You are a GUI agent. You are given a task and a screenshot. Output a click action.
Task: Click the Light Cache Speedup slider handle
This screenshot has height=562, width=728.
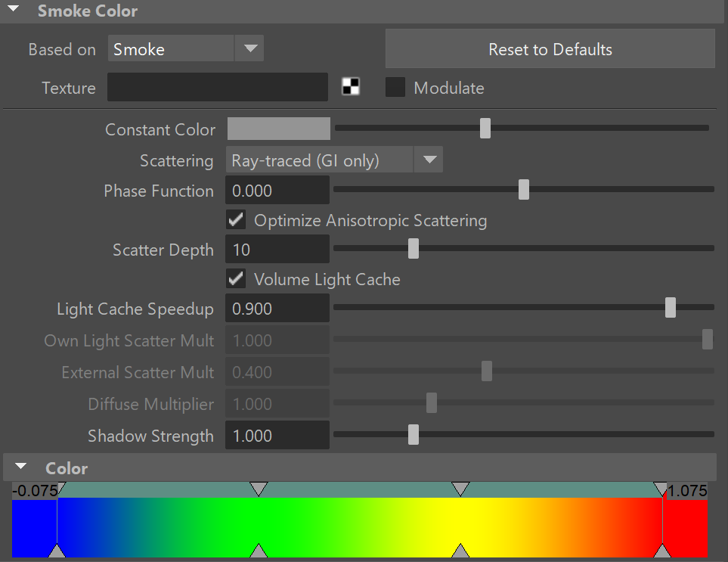[x=670, y=308]
